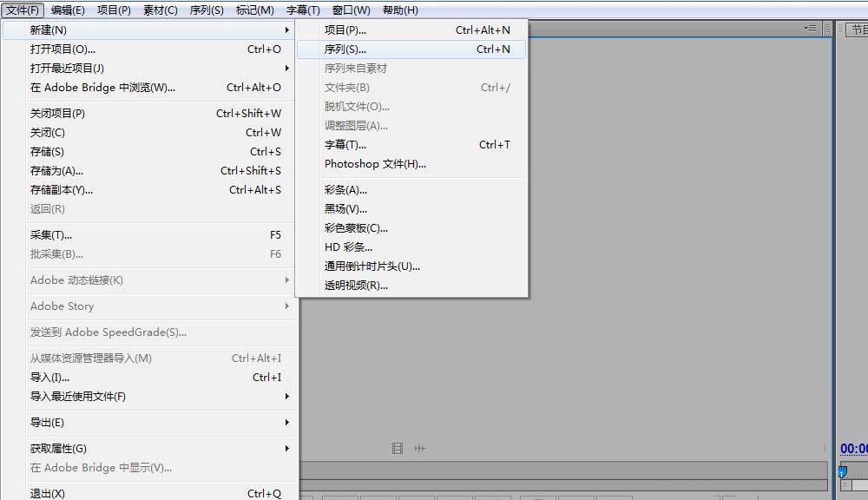Select the audio waveform display icon
Viewport: 868px width, 500px height.
pyautogui.click(x=419, y=448)
